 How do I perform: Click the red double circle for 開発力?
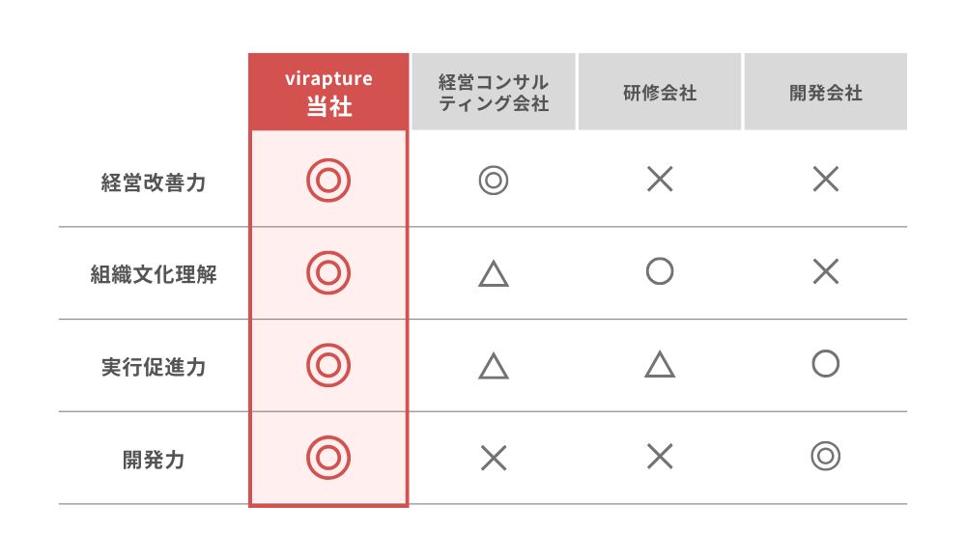(328, 458)
